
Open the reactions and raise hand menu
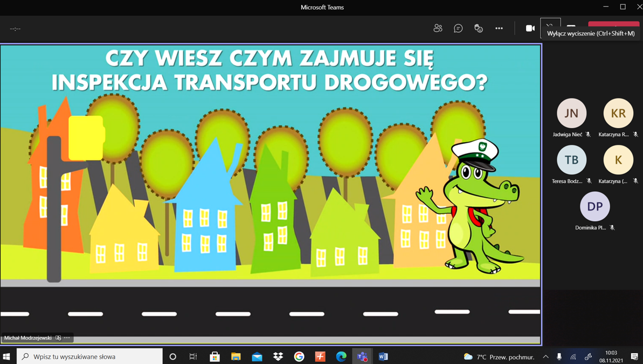[479, 29]
